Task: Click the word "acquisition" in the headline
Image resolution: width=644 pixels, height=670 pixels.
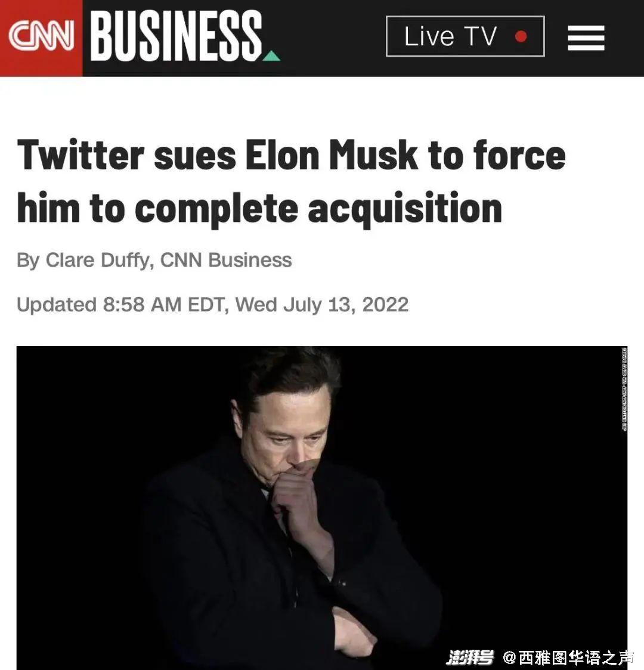Action: click(405, 208)
